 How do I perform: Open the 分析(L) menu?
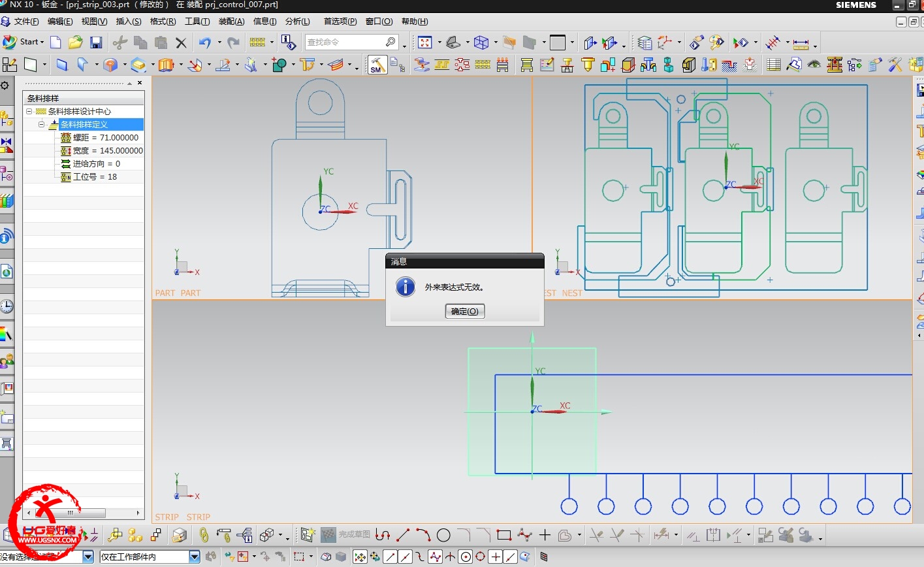click(298, 22)
